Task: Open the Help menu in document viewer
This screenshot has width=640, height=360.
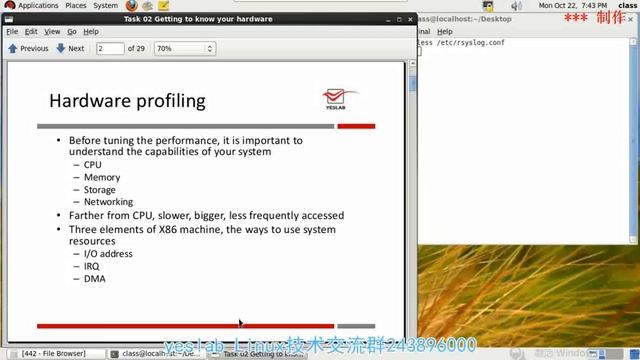Action: (x=91, y=32)
